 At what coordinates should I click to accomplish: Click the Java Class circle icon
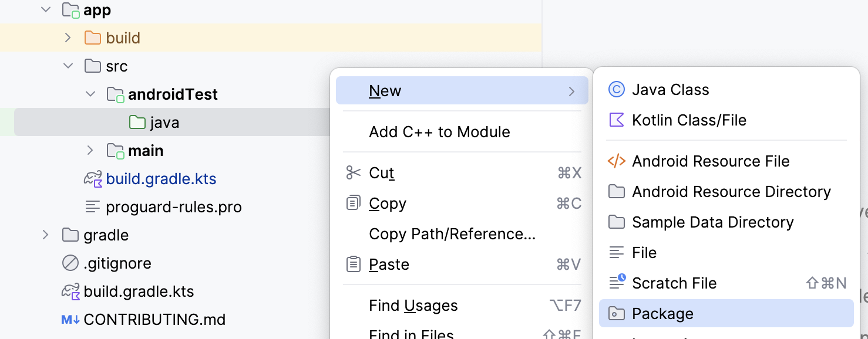pos(616,90)
